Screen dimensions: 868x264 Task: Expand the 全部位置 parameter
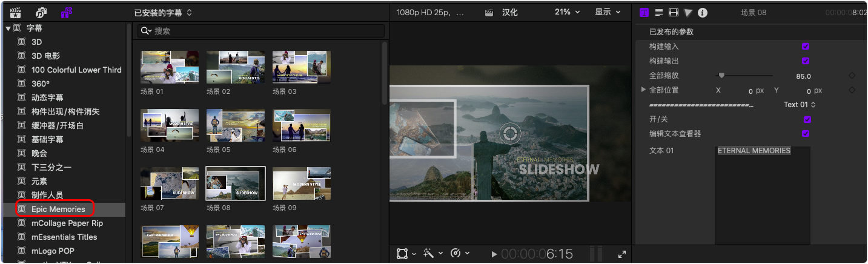point(643,90)
